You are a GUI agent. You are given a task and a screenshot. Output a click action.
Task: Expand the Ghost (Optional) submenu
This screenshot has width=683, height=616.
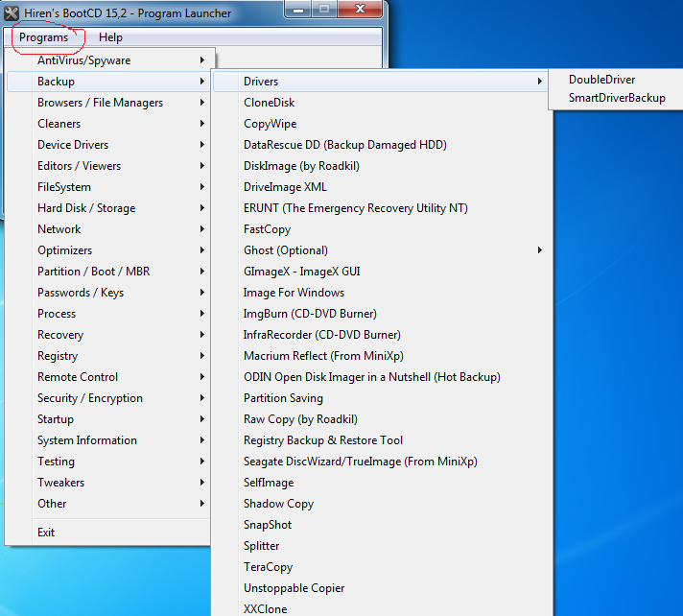[x=381, y=250]
